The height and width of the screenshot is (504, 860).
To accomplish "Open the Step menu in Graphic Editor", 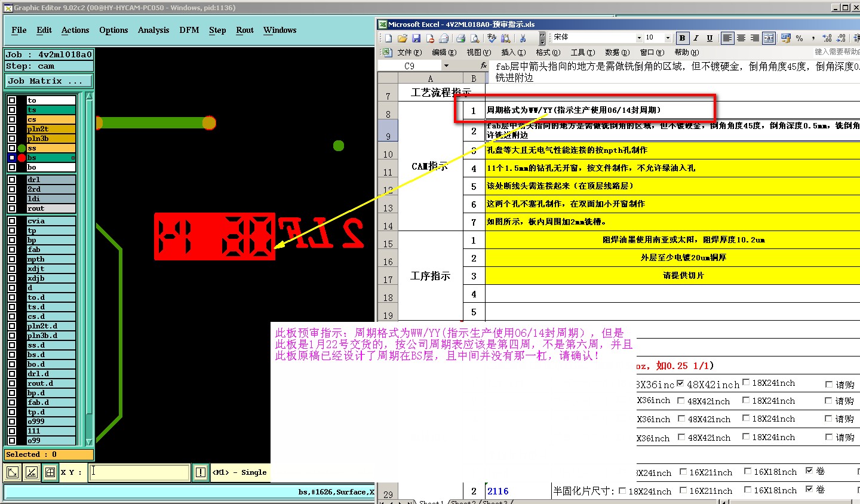I will 217,30.
